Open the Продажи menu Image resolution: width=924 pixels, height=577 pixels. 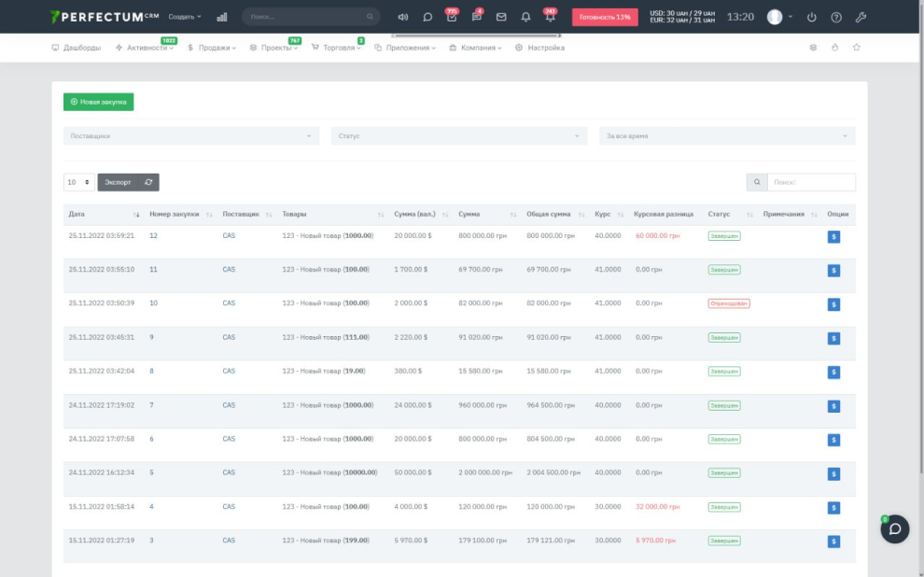212,48
